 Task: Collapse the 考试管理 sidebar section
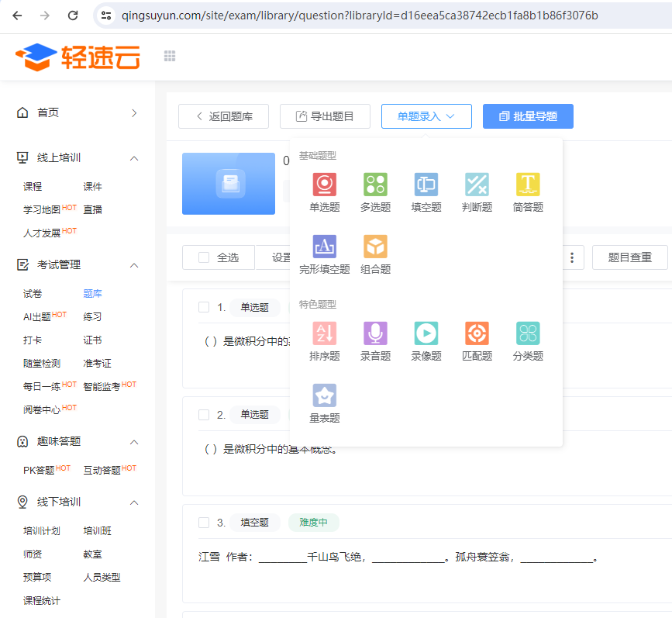pyautogui.click(x=134, y=265)
